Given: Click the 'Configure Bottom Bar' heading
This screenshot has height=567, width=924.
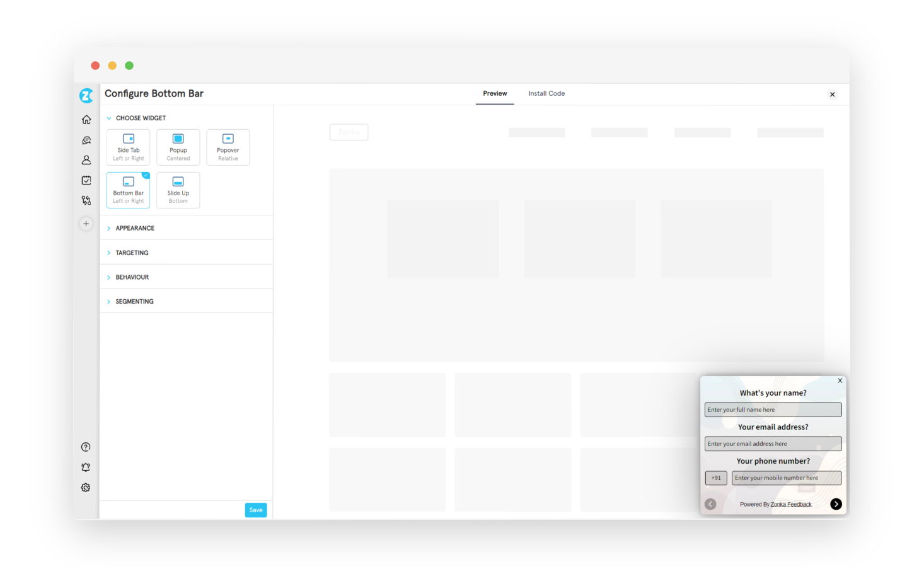Looking at the screenshot, I should [x=154, y=93].
